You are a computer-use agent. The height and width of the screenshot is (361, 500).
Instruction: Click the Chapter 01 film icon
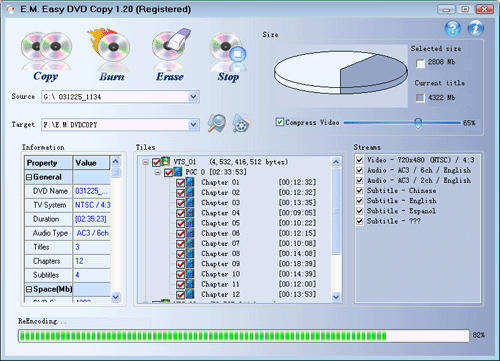tap(190, 182)
